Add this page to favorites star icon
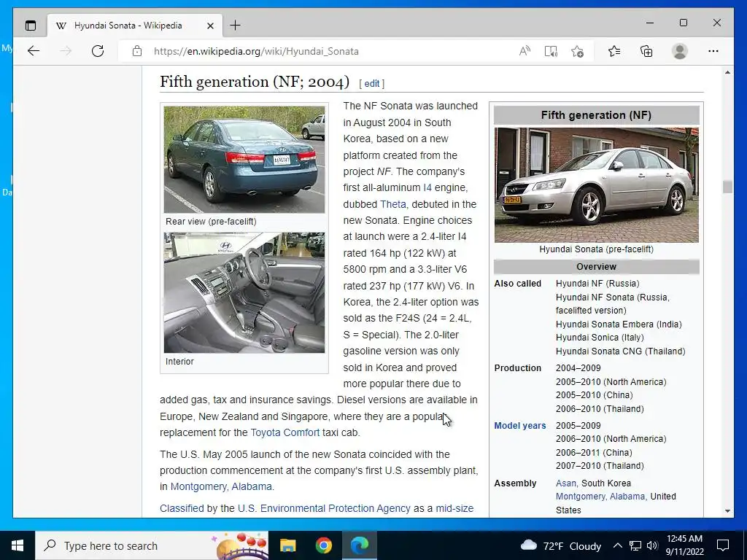Image resolution: width=747 pixels, height=560 pixels. 577,51
